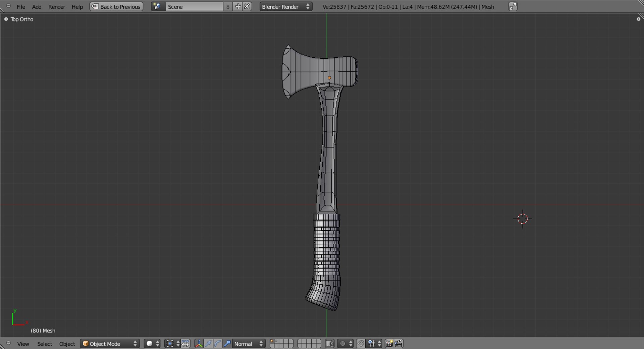Toggle the proportional editing icon

point(345,344)
